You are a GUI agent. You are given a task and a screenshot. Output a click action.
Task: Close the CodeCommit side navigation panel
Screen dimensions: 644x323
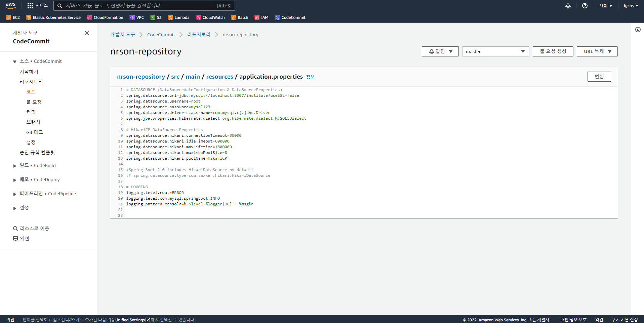pyautogui.click(x=87, y=33)
